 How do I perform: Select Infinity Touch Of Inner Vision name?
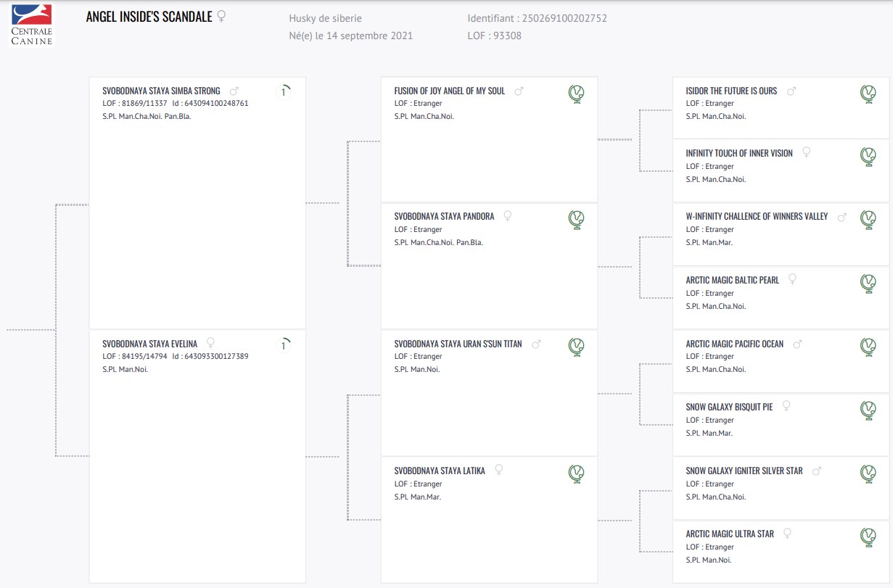[739, 153]
